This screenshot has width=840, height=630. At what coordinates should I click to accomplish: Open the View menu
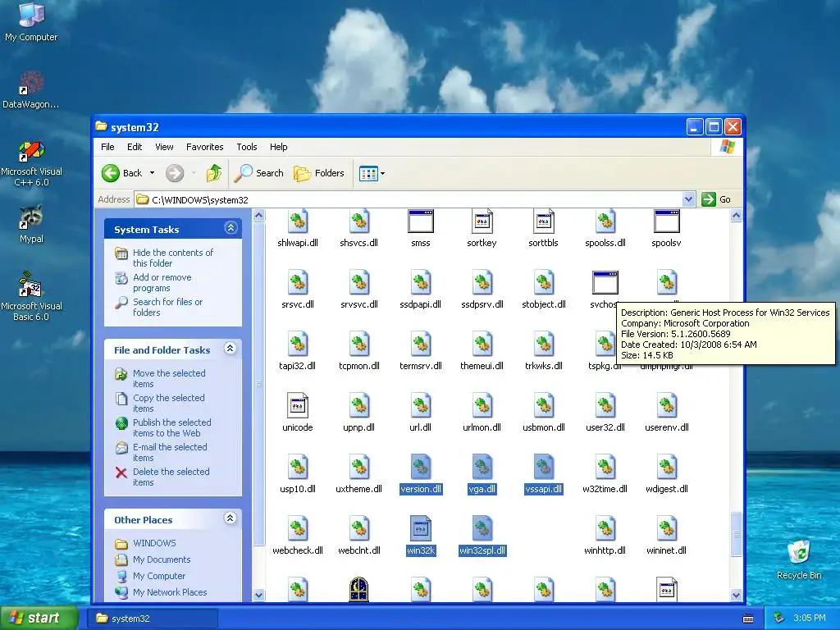[164, 147]
